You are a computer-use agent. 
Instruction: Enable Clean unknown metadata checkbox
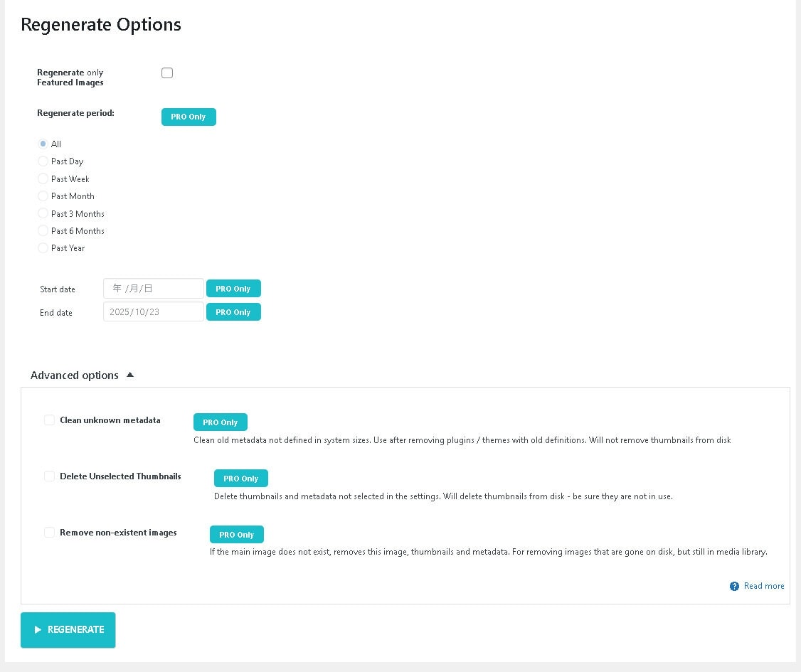click(x=49, y=420)
